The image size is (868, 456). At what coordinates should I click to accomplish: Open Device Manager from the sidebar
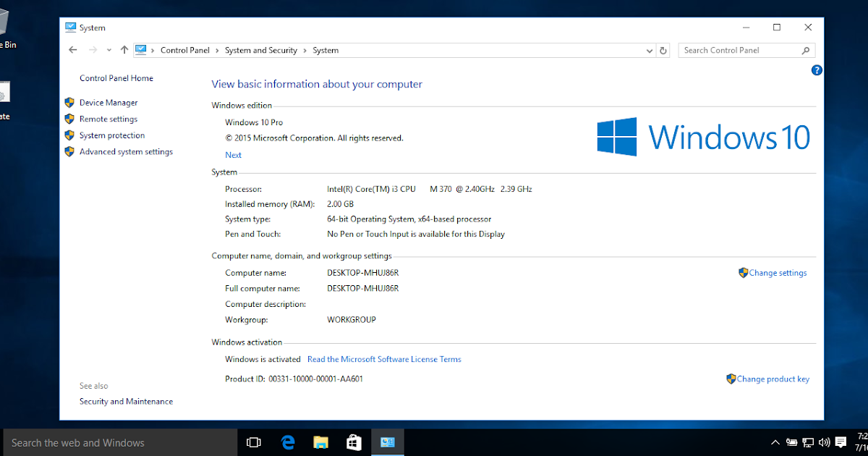tap(109, 103)
